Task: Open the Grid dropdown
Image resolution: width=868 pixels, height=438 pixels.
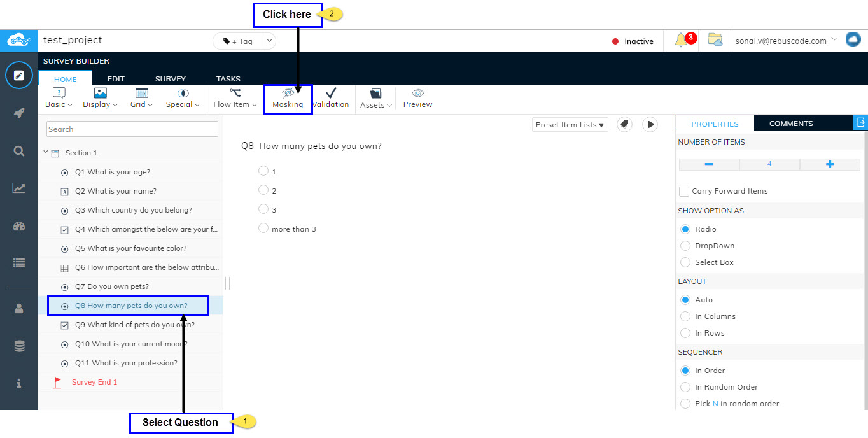Action: tap(141, 99)
